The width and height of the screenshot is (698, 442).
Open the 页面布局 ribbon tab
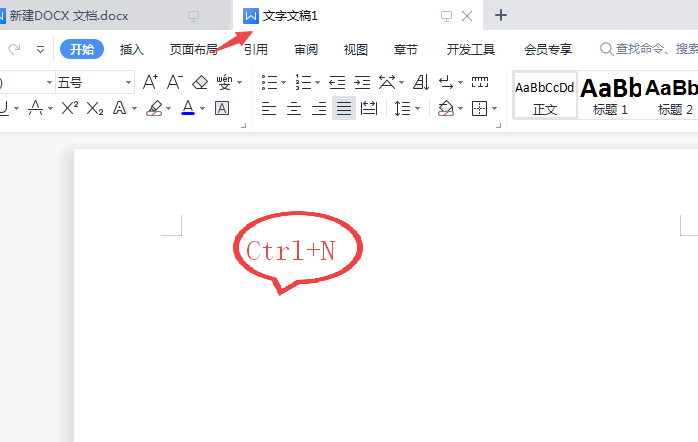(x=193, y=49)
